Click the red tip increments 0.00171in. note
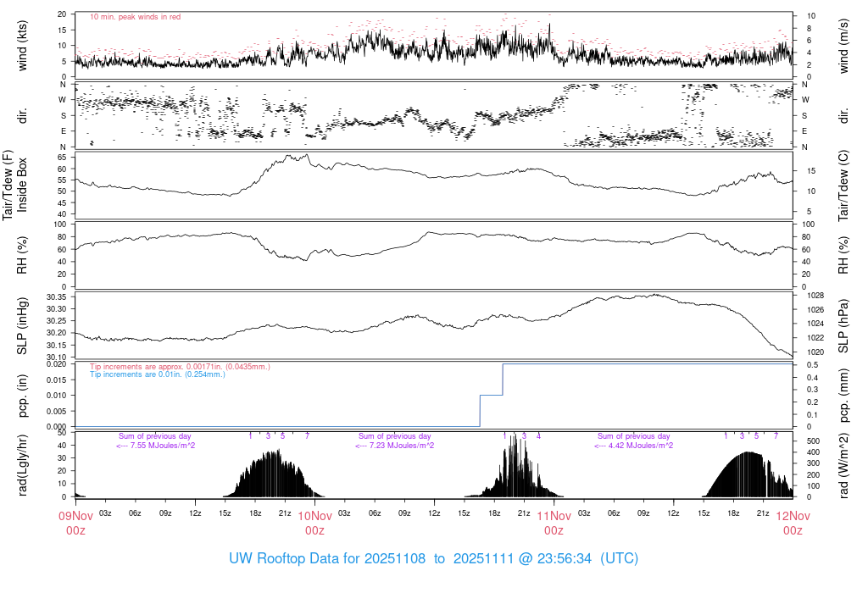The width and height of the screenshot is (868, 593). (180, 367)
